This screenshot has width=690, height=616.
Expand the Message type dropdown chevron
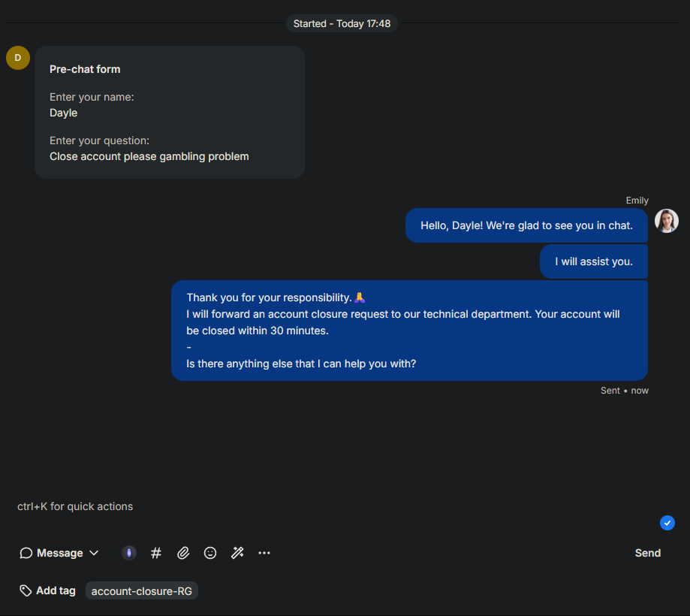pyautogui.click(x=94, y=553)
